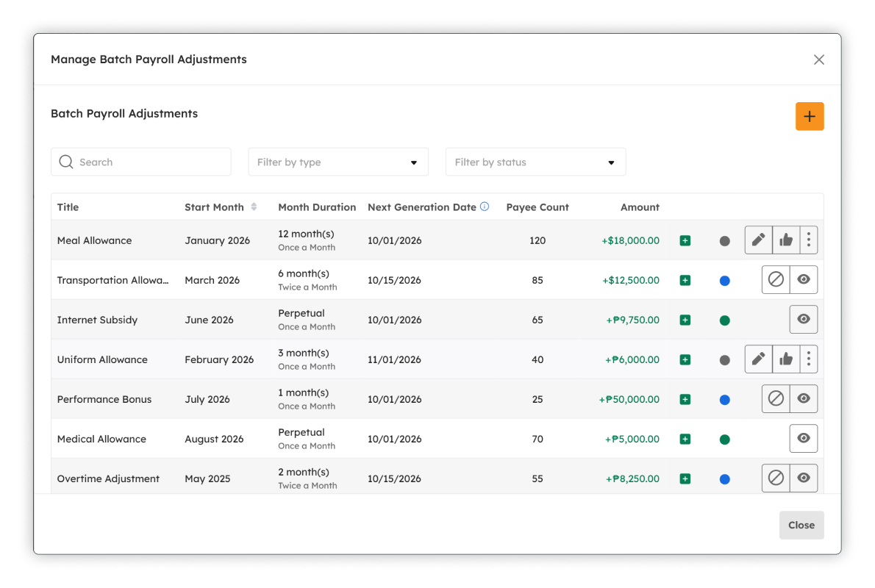Click the green plus icon for Uniform Allowance
Viewport: 875px width, 588px height.
click(685, 360)
